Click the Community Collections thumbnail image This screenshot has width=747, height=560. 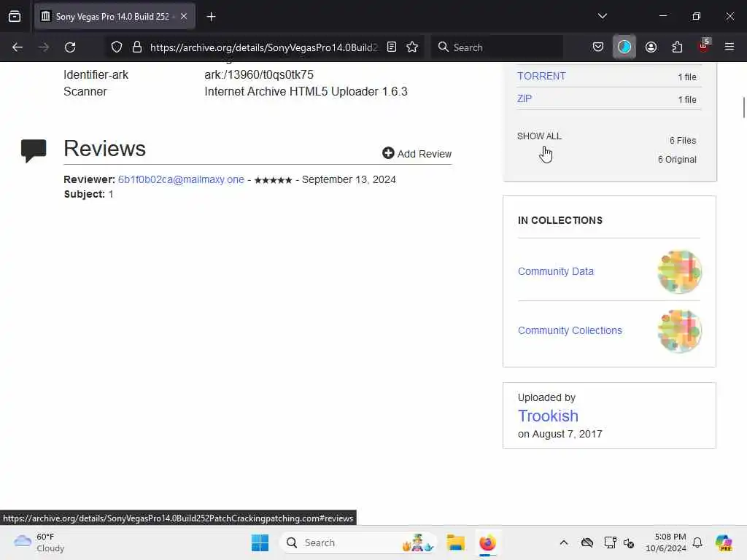[x=679, y=330]
